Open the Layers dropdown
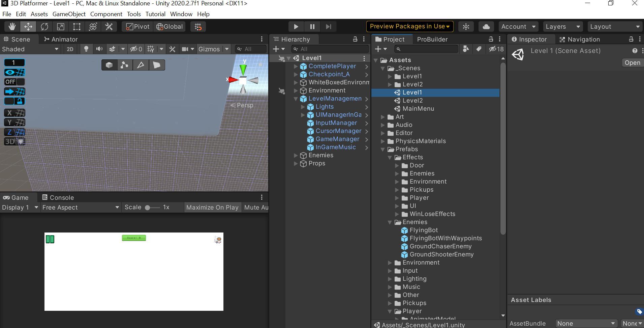 coord(562,27)
